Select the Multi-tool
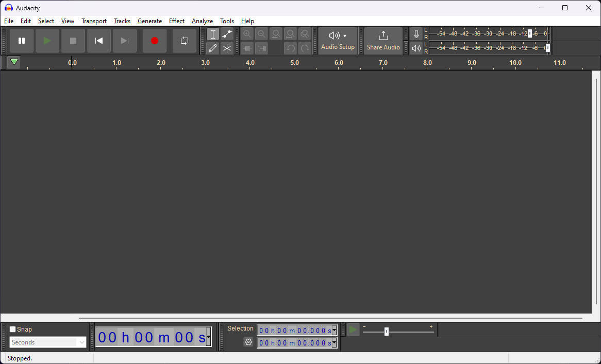Screen dimensions: 601x364 click(x=227, y=48)
